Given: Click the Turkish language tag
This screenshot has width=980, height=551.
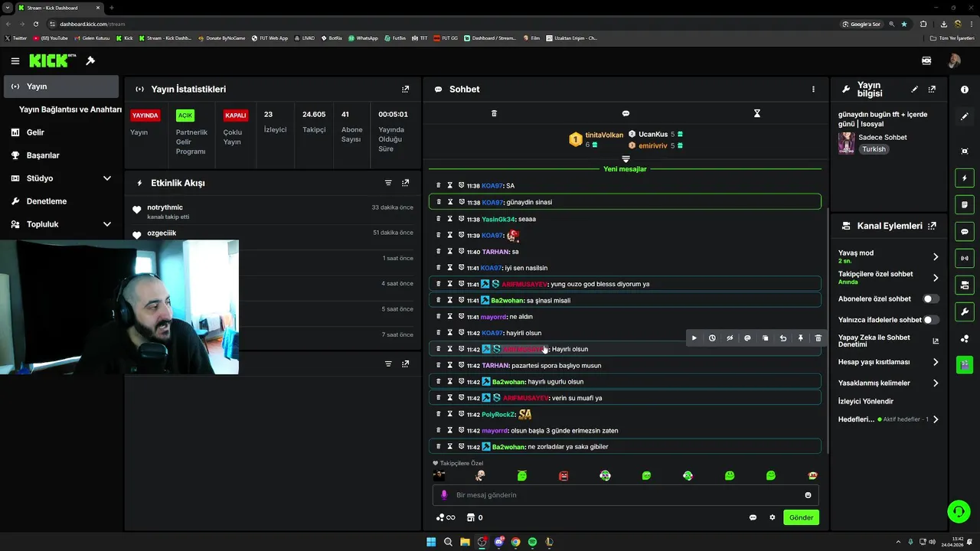Looking at the screenshot, I should (x=874, y=149).
